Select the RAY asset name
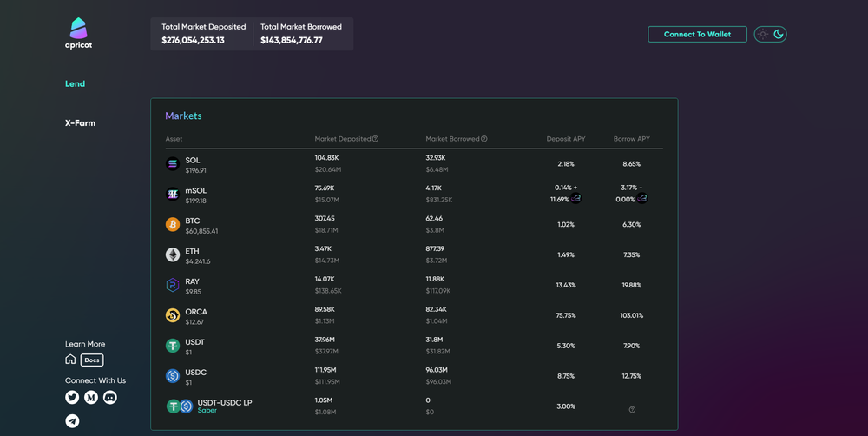Screen dimensions: 868x436 pos(192,281)
